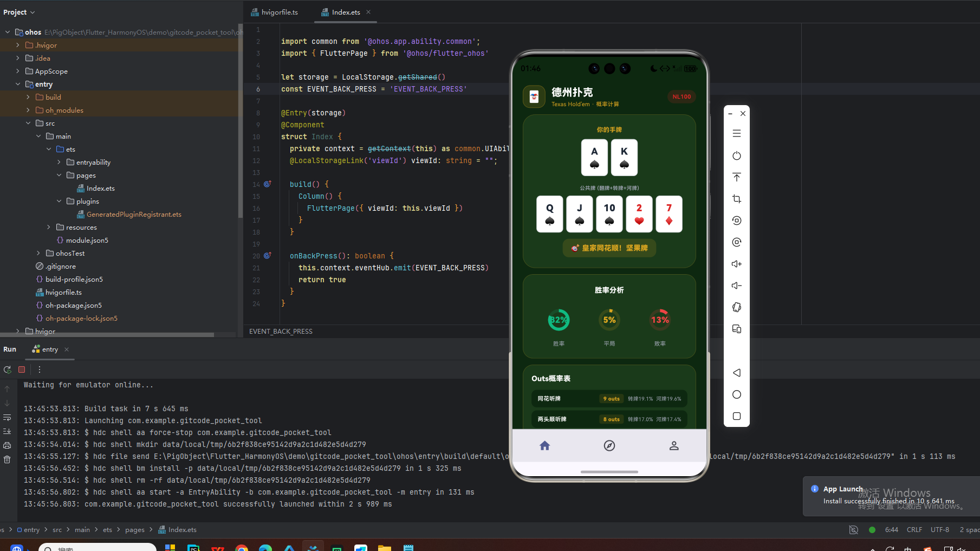
Task: Open the emulator toolbar hamburger menu
Action: (x=737, y=133)
